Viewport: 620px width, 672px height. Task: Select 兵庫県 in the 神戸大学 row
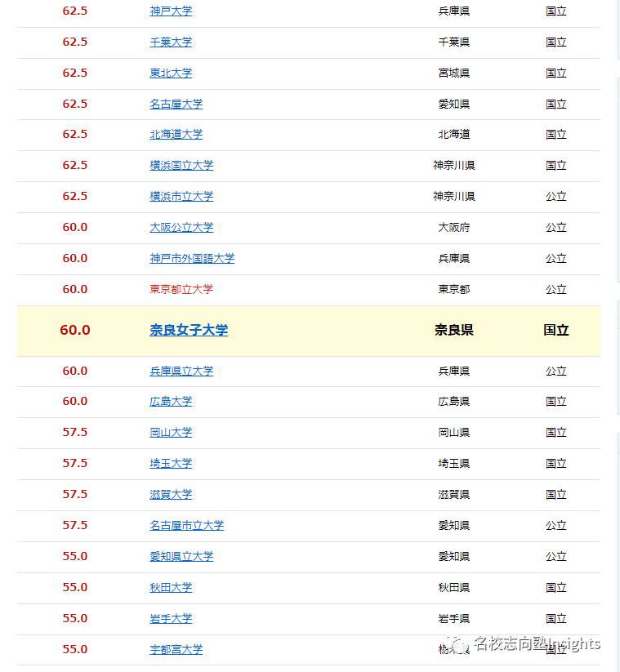point(454,11)
